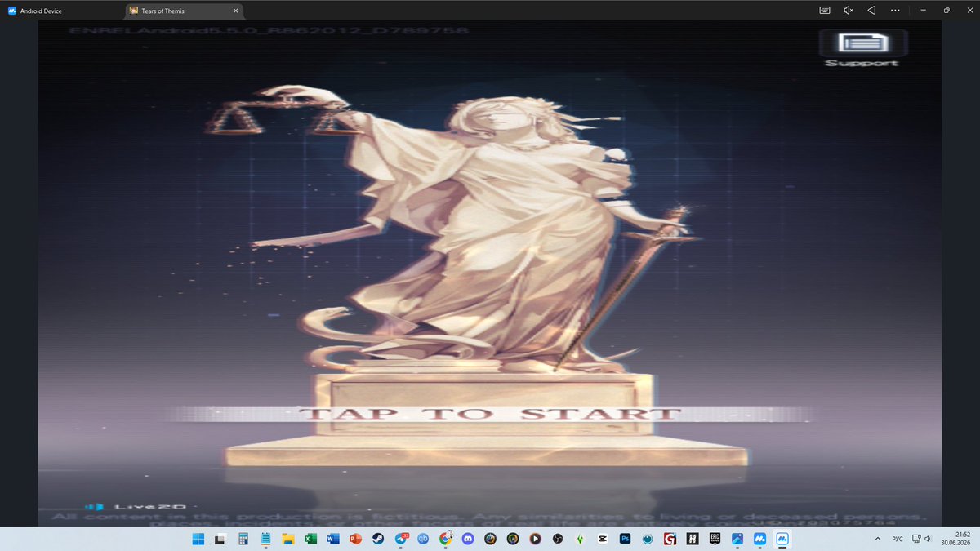Image resolution: width=980 pixels, height=551 pixels.
Task: Open Telegram with unread badge
Action: pos(400,539)
